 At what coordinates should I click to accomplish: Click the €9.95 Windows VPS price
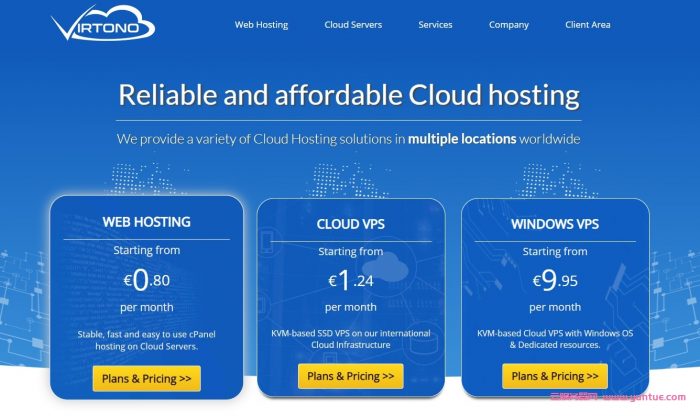pos(555,281)
